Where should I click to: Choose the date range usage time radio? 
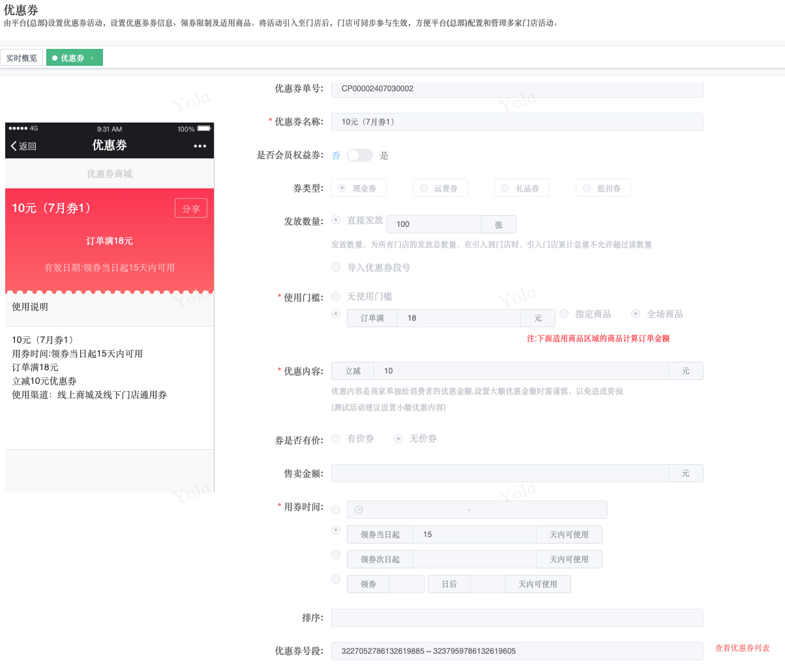point(336,510)
